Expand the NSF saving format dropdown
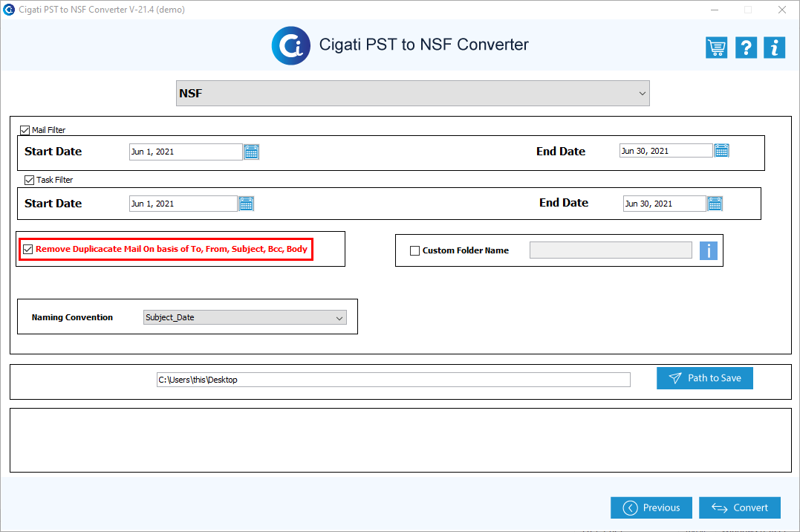This screenshot has height=532, width=800. (413, 94)
